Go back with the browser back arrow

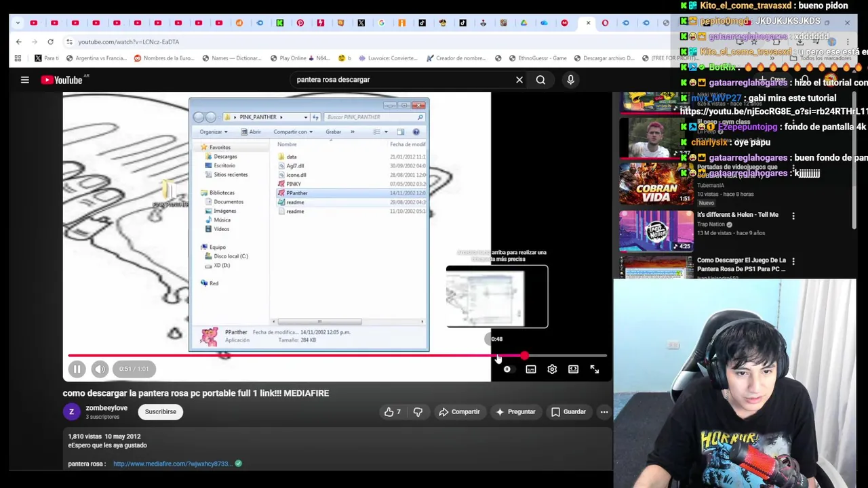(19, 42)
